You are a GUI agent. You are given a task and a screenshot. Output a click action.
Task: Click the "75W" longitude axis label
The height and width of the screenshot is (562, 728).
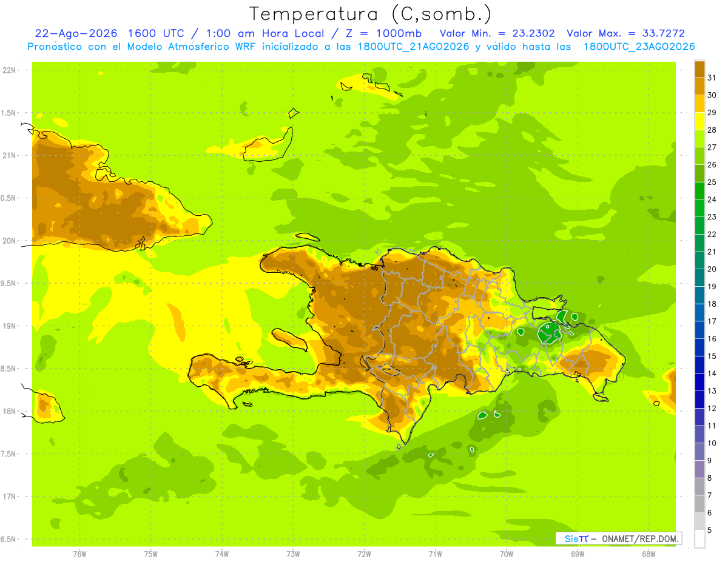tap(151, 554)
